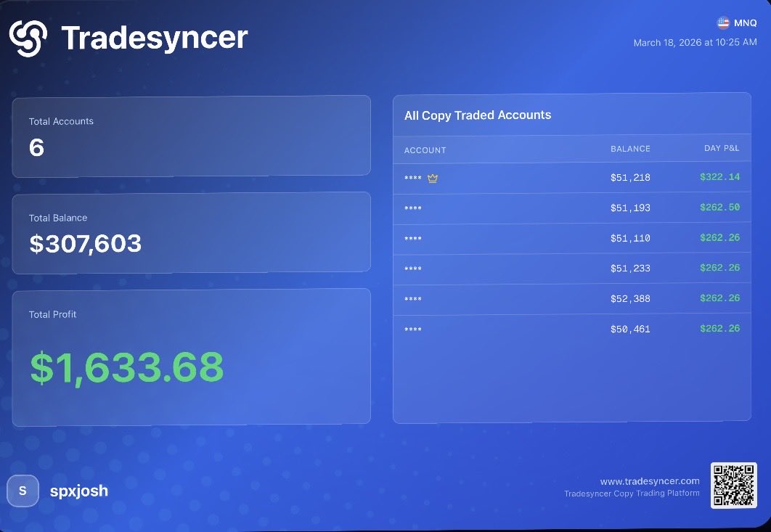The height and width of the screenshot is (532, 771).
Task: Click the BALANCE column header
Action: click(x=630, y=149)
